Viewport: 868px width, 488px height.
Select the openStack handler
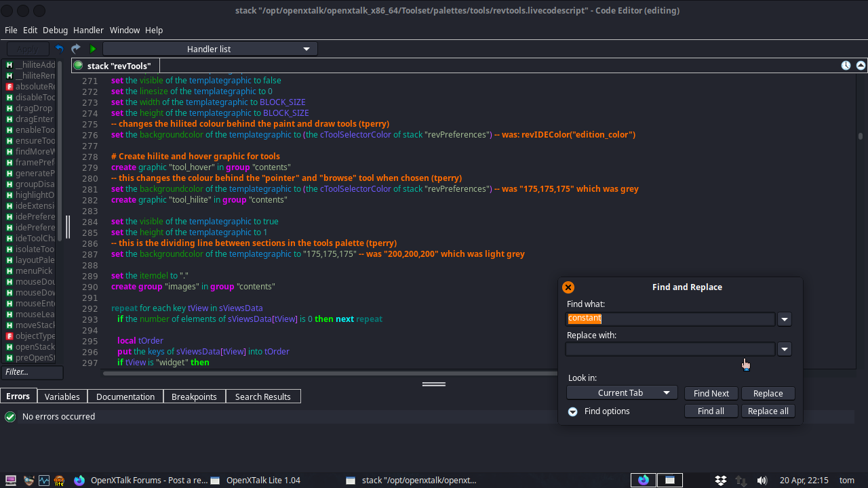31,346
